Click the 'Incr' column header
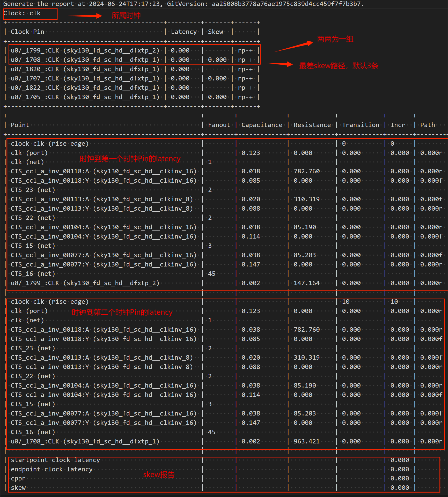This screenshot has width=448, height=497. pos(398,125)
